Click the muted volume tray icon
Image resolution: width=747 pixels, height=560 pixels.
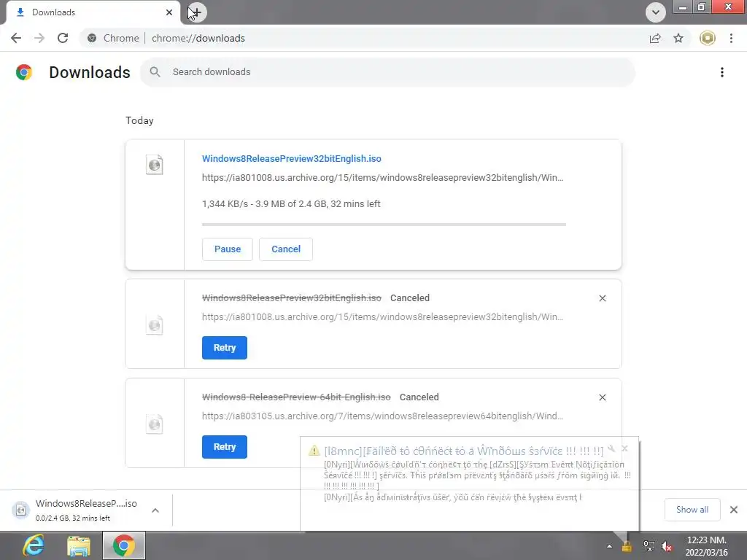point(667,546)
